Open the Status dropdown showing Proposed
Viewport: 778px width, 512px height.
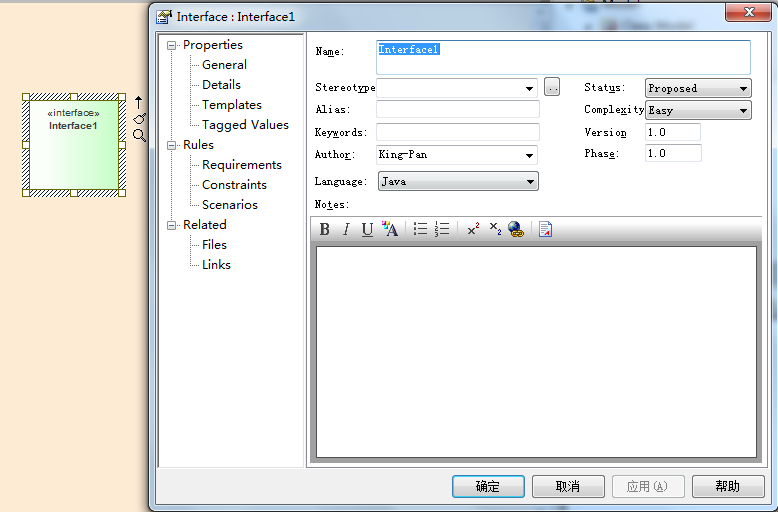tap(743, 89)
